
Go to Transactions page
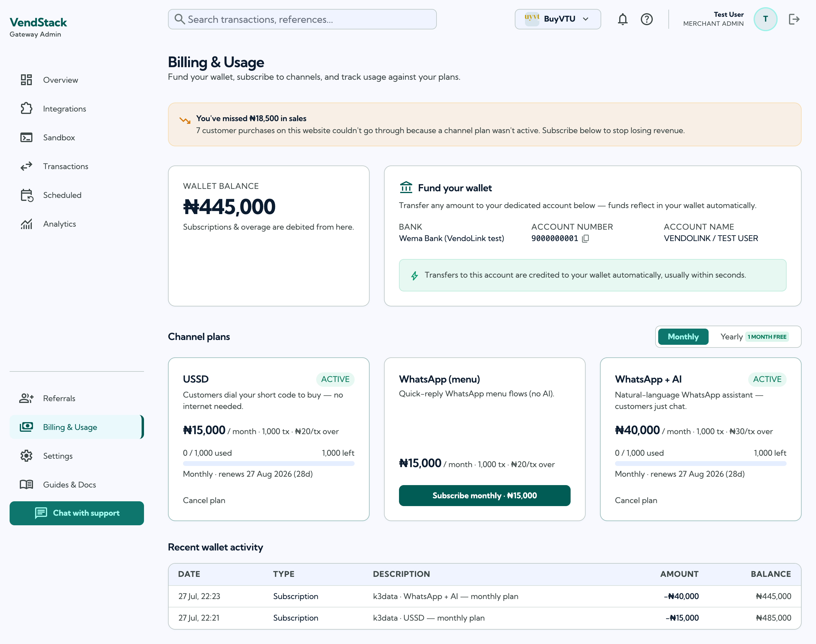click(x=76, y=166)
